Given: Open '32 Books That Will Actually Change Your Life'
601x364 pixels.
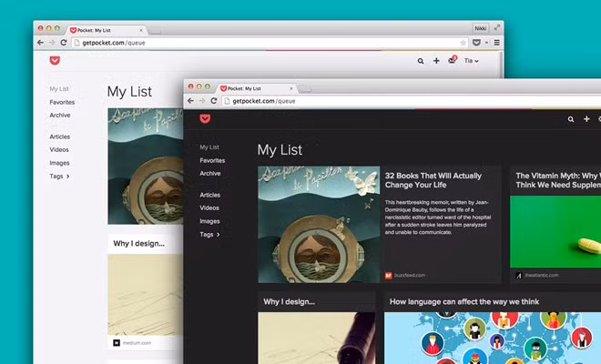Looking at the screenshot, I should (x=433, y=180).
